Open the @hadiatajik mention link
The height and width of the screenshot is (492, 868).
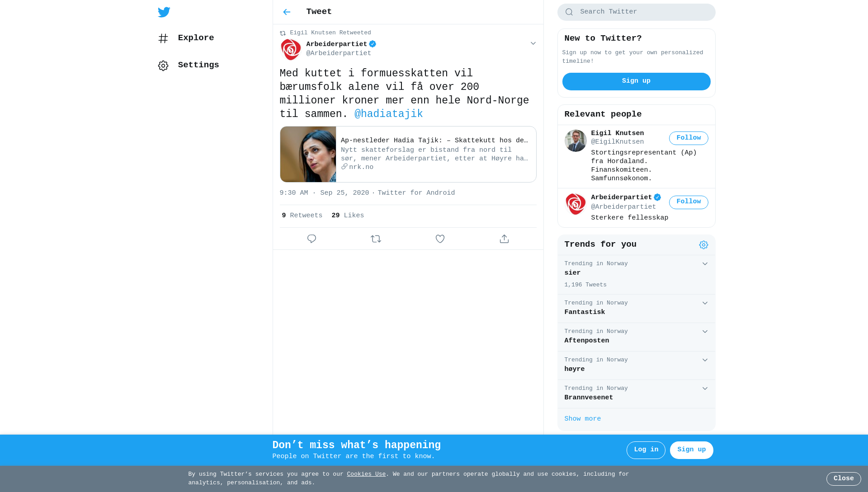coord(388,114)
